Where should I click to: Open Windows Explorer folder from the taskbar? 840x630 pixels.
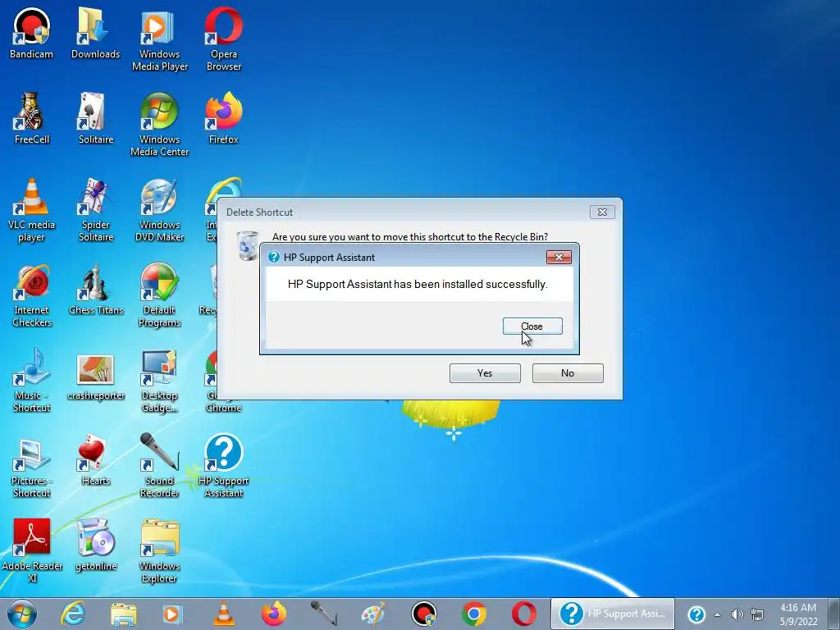tap(123, 614)
